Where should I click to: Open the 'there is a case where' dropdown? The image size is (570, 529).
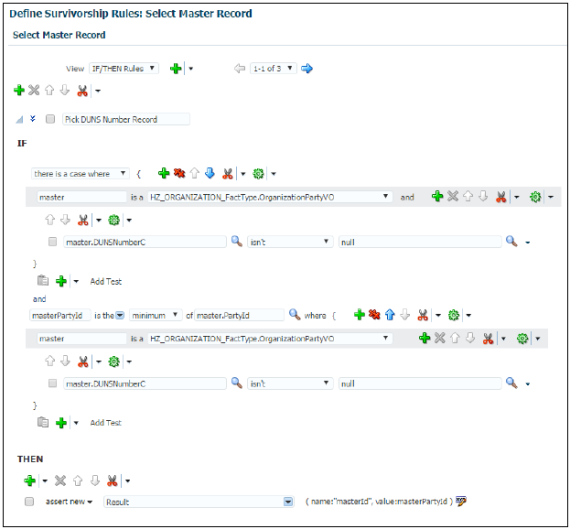(x=80, y=174)
